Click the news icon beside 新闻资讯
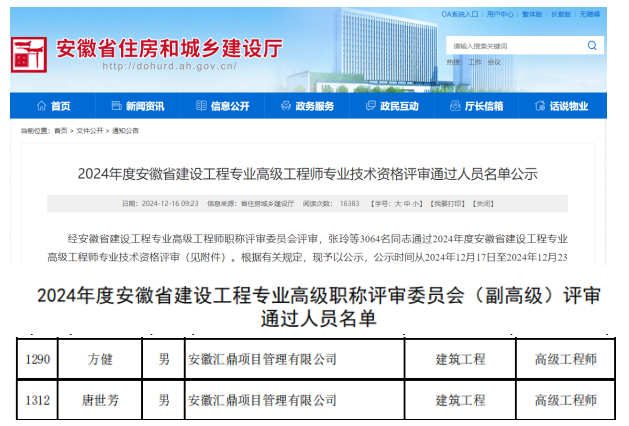The width and height of the screenshot is (629, 426). tap(117, 106)
